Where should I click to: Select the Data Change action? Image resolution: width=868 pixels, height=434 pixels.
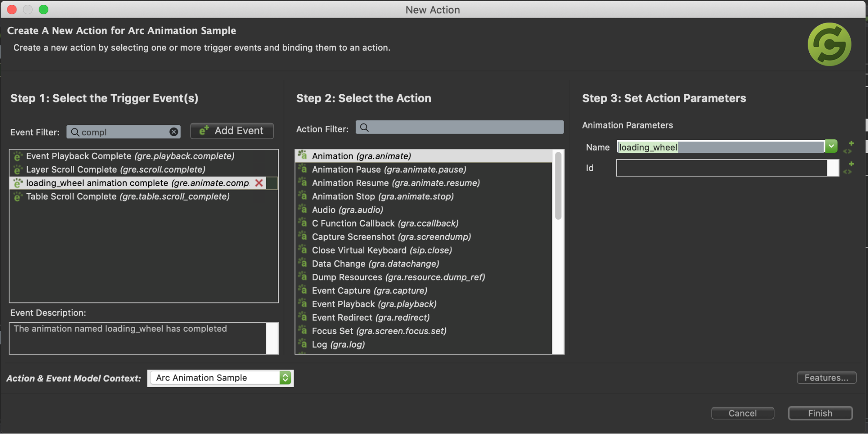[x=424, y=264]
